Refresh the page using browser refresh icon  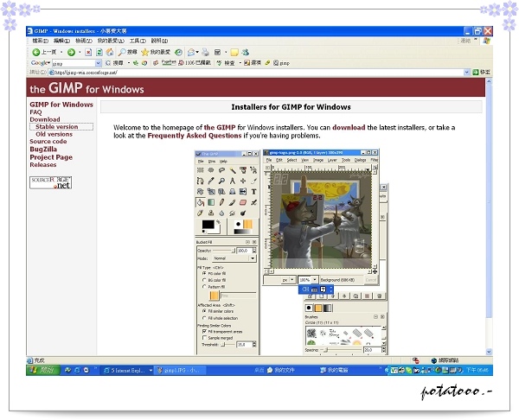click(99, 52)
